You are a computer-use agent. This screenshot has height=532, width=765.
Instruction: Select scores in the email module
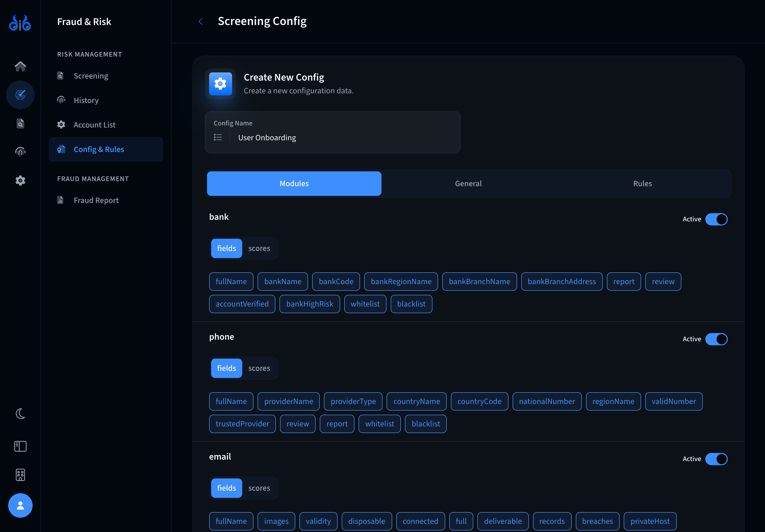tap(259, 488)
